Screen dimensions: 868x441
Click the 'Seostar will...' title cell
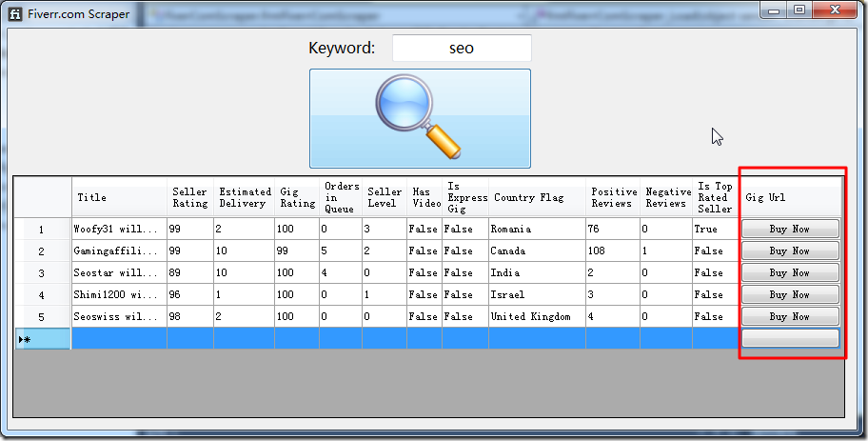click(119, 272)
